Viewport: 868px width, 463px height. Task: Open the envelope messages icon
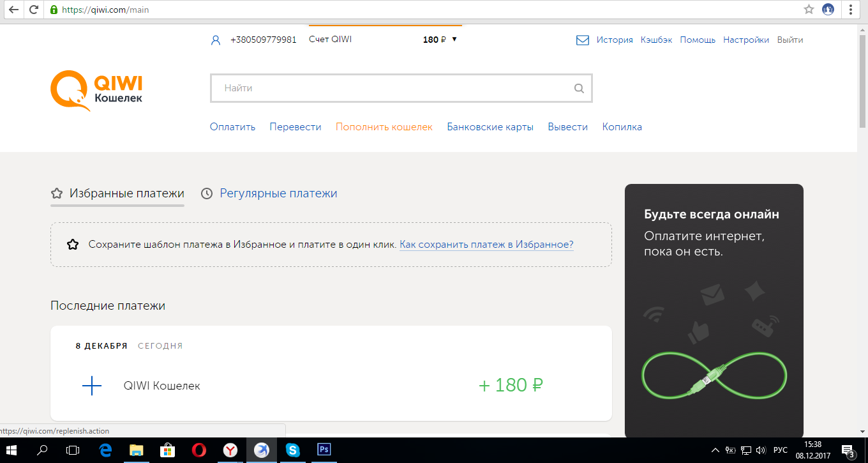pyautogui.click(x=582, y=40)
